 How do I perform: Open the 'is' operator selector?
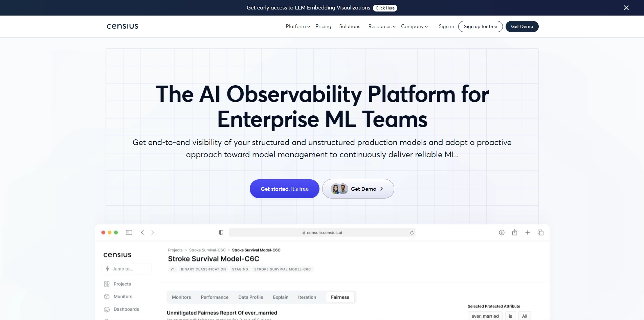coord(510,316)
